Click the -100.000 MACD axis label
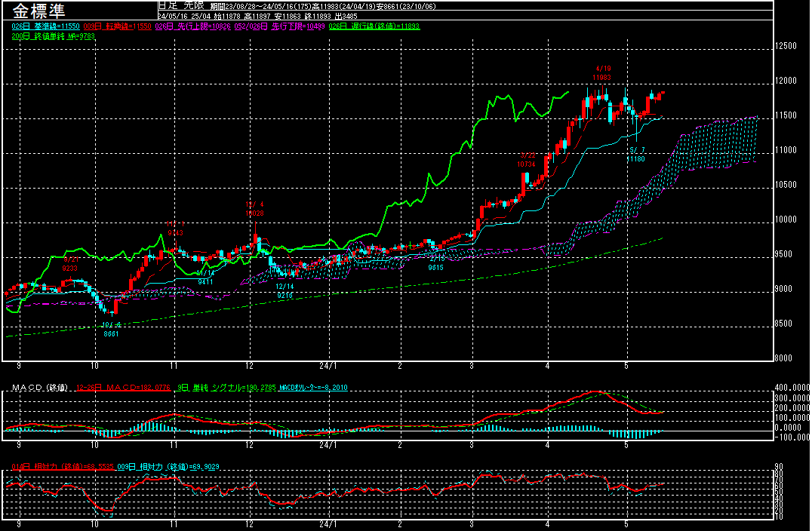Image resolution: width=812 pixels, height=531 pixels. point(792,437)
